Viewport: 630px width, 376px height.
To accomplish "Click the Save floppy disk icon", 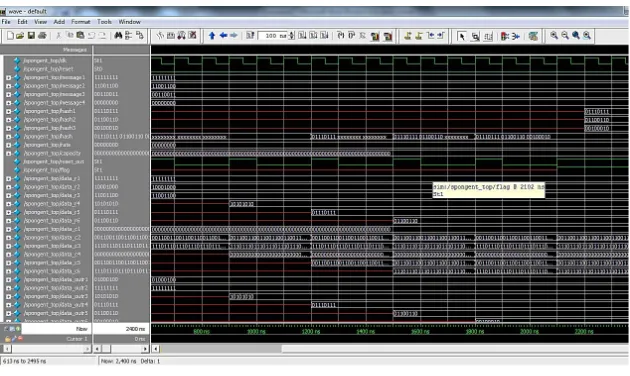I will click(x=31, y=36).
